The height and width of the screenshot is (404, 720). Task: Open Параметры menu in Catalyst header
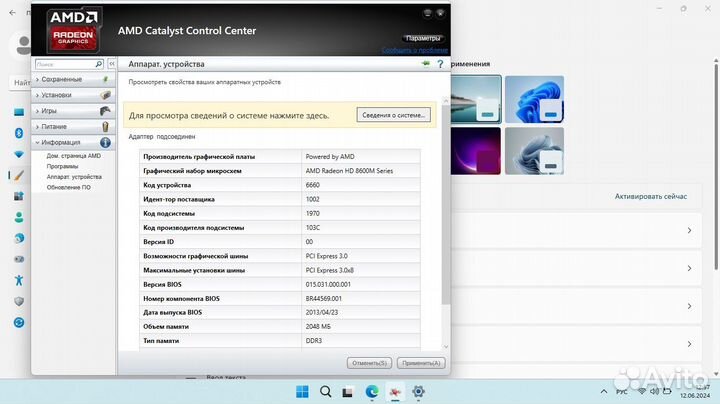coord(423,39)
